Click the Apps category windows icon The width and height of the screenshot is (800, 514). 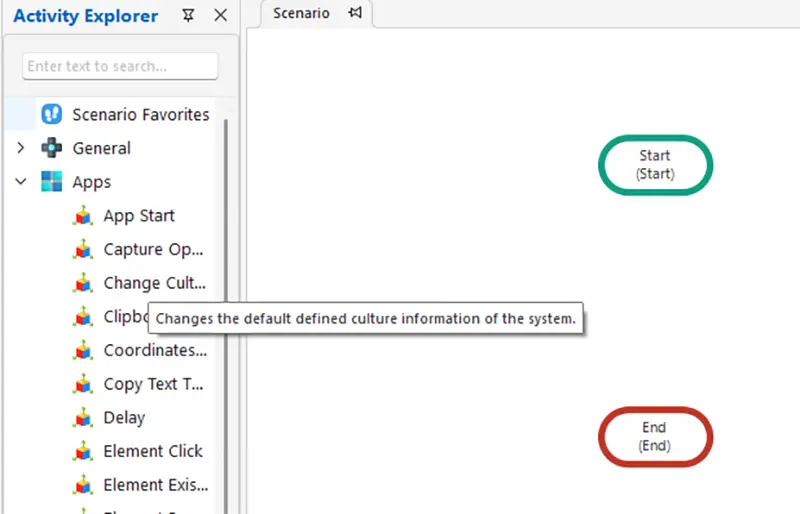(52, 182)
